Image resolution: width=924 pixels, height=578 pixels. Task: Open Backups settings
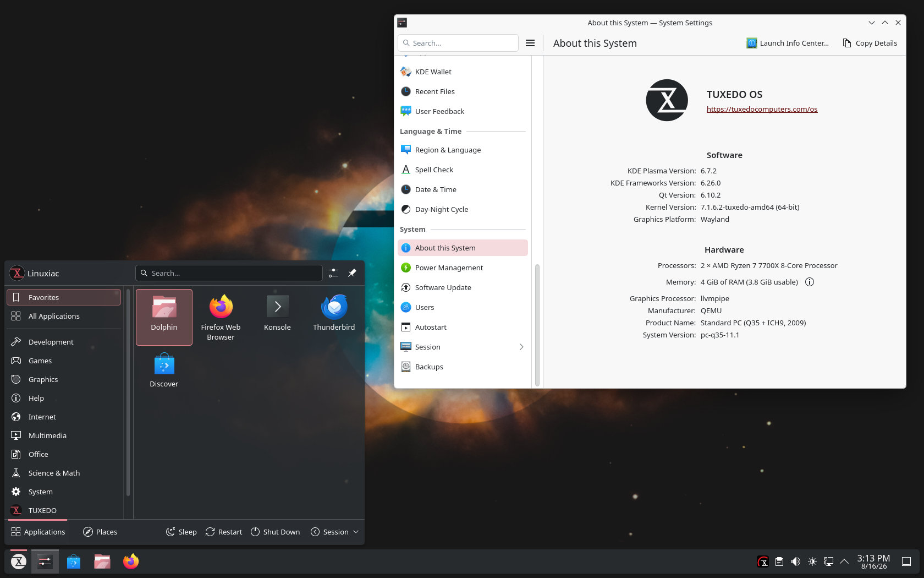pos(463,367)
